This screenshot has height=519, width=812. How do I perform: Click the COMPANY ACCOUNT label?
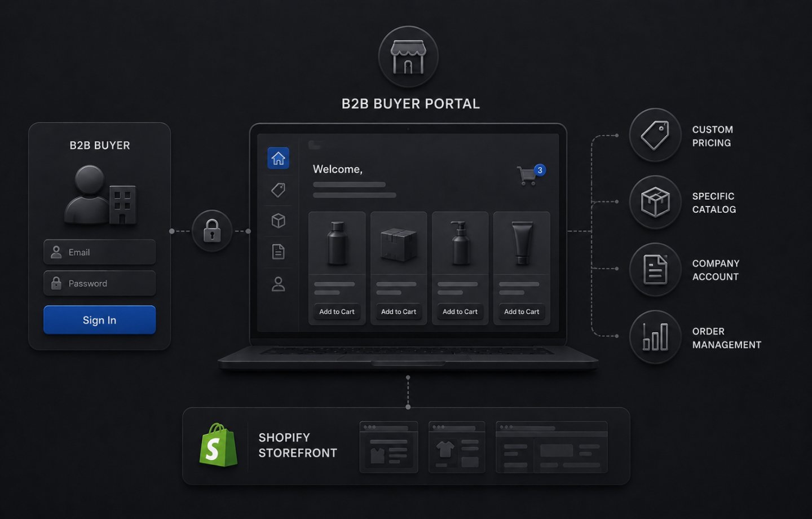[716, 270]
